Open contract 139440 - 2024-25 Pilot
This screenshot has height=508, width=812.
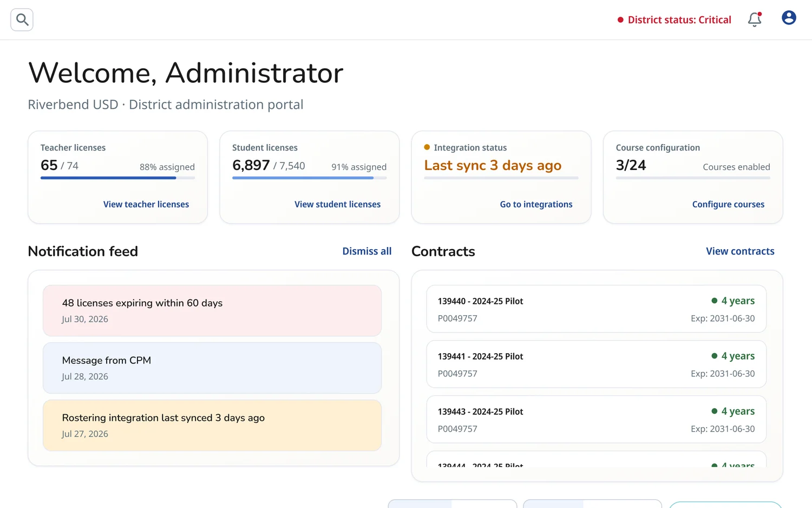[x=597, y=309]
